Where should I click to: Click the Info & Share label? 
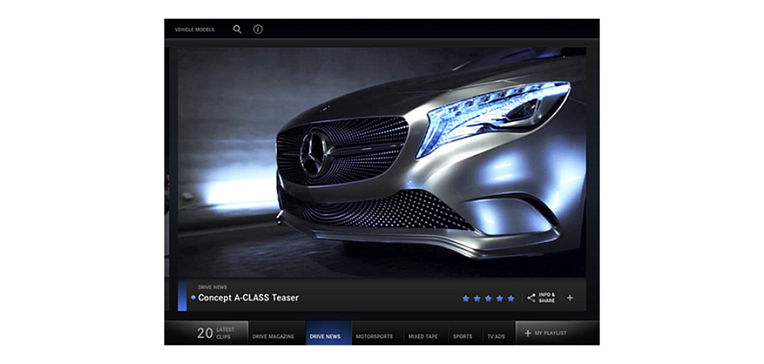(x=547, y=298)
